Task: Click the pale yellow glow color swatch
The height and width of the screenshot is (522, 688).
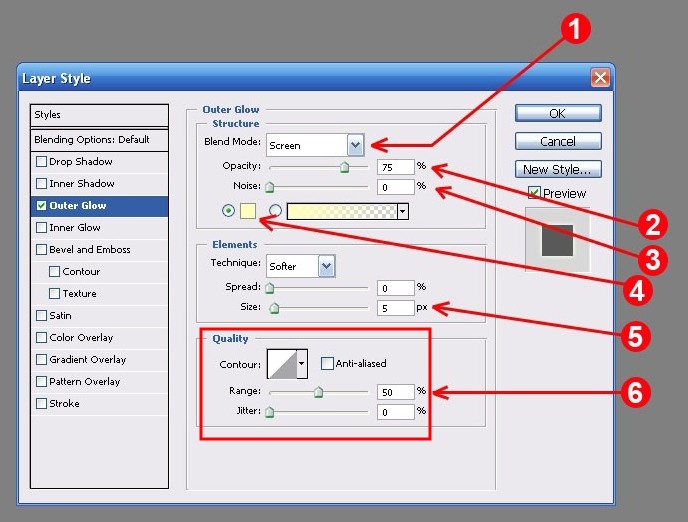Action: pos(248,211)
